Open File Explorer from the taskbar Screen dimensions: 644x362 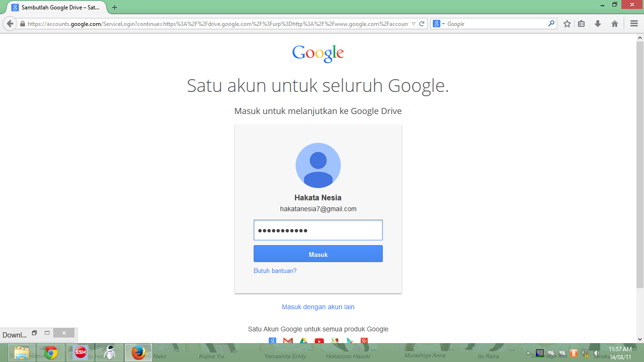point(22,353)
